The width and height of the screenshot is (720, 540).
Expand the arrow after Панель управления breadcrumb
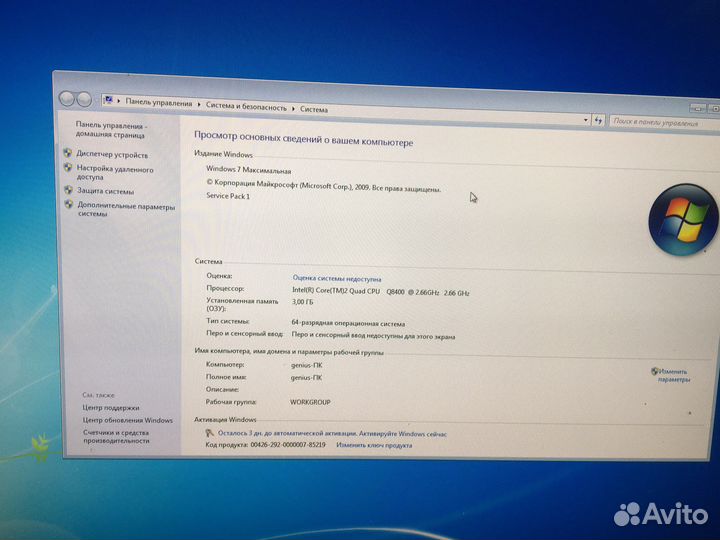(x=198, y=105)
